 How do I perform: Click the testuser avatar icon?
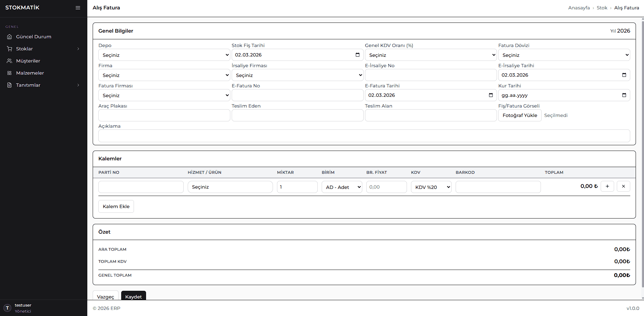pos(7,308)
